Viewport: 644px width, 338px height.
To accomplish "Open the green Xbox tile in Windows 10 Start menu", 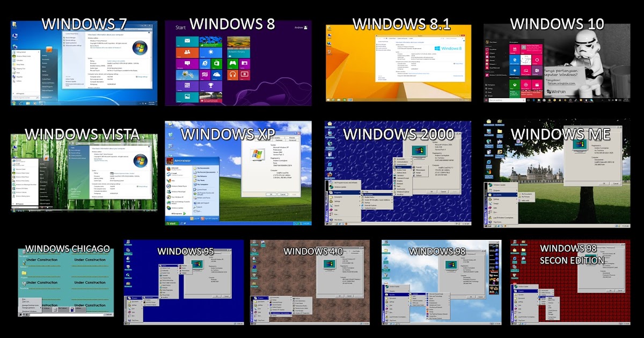I will [514, 85].
